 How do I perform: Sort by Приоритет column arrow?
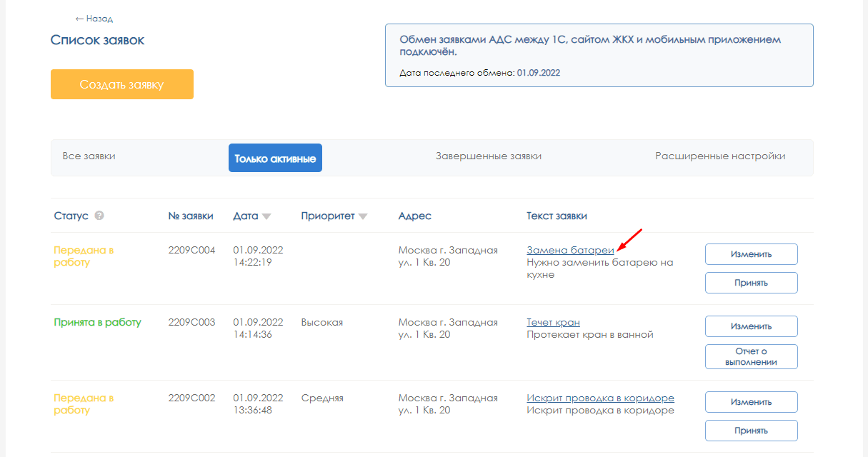(363, 216)
